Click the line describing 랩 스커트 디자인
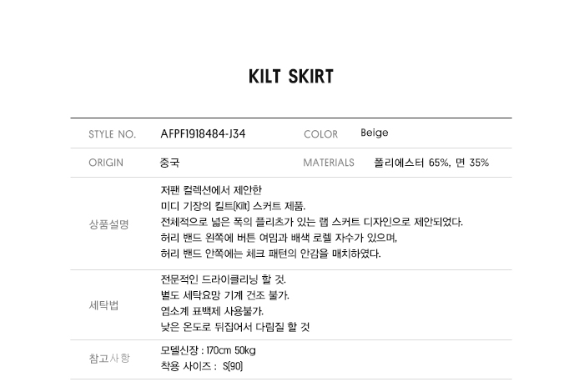584x392 pixels. pyautogui.click(x=311, y=222)
